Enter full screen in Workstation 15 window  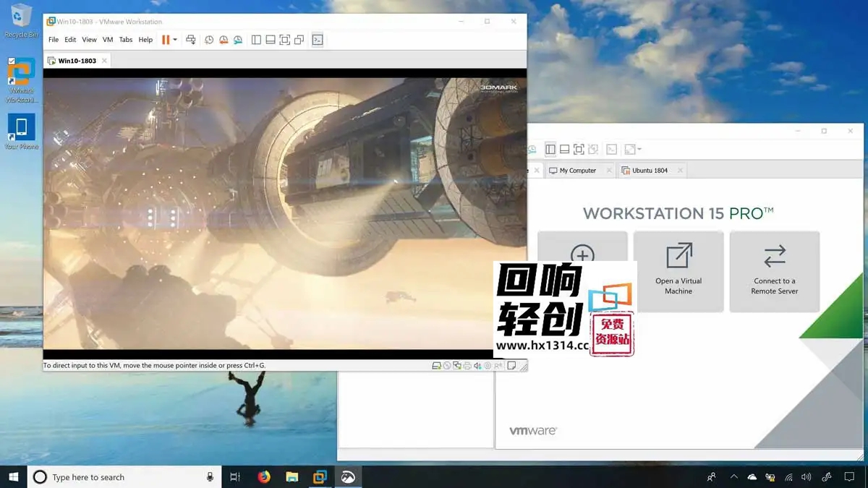tap(579, 150)
